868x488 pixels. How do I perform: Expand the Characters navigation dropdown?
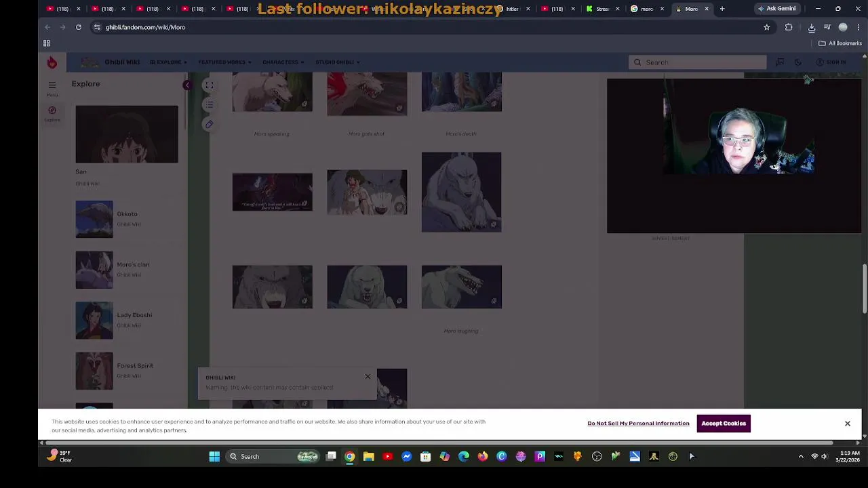click(x=283, y=62)
